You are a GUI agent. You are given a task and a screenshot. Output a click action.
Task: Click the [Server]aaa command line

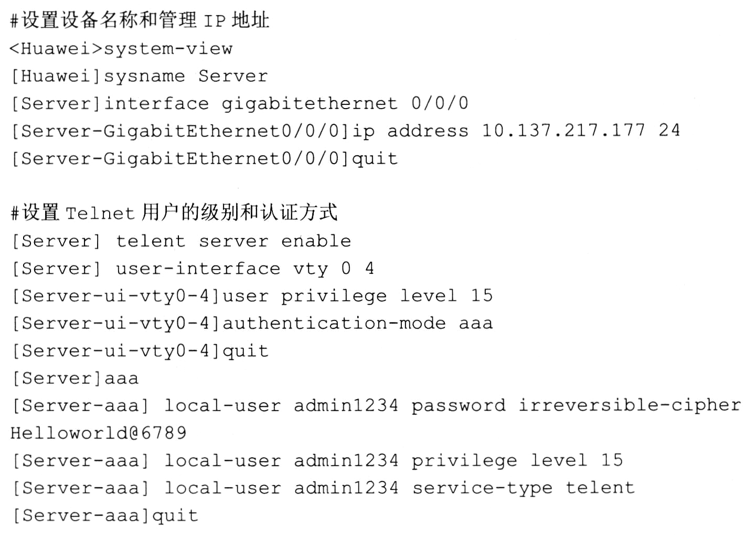tap(75, 378)
